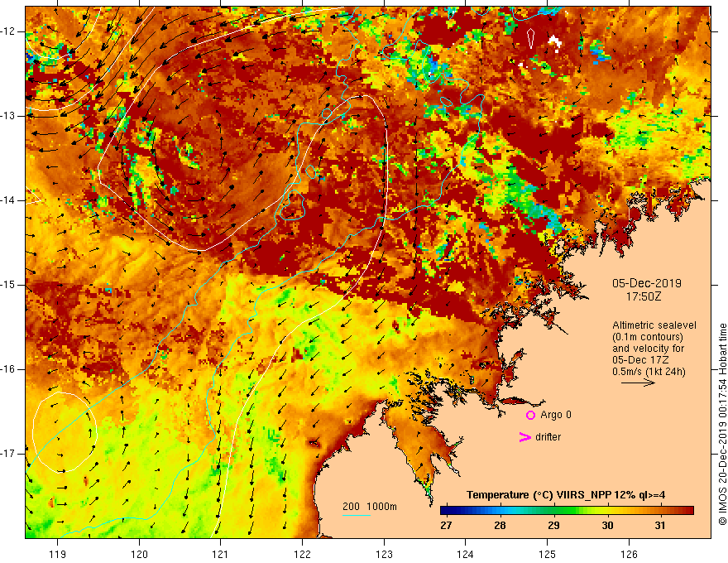Click latitude axis label -16
728x563 pixels.
pyautogui.click(x=9, y=369)
